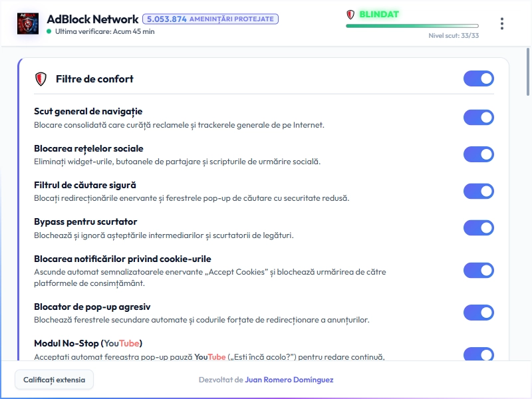Viewport: 532px width, 399px height.
Task: Click the AdBlock Network logo icon
Action: point(28,23)
